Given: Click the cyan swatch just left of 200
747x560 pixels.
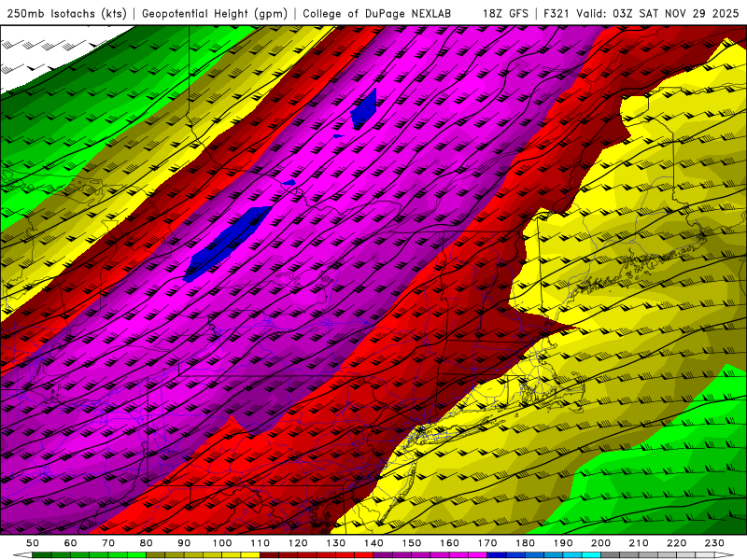Looking at the screenshot, I should [592, 555].
